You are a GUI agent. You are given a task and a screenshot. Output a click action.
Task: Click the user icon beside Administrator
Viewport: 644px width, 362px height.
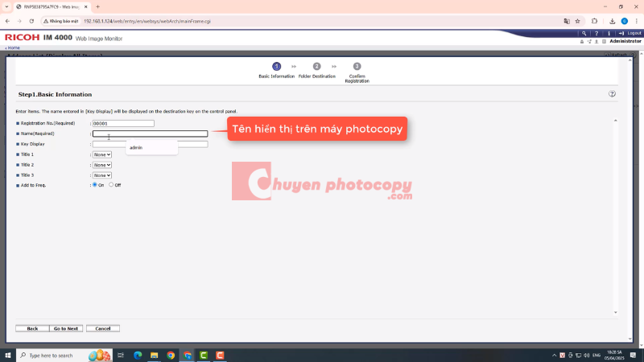pyautogui.click(x=597, y=42)
